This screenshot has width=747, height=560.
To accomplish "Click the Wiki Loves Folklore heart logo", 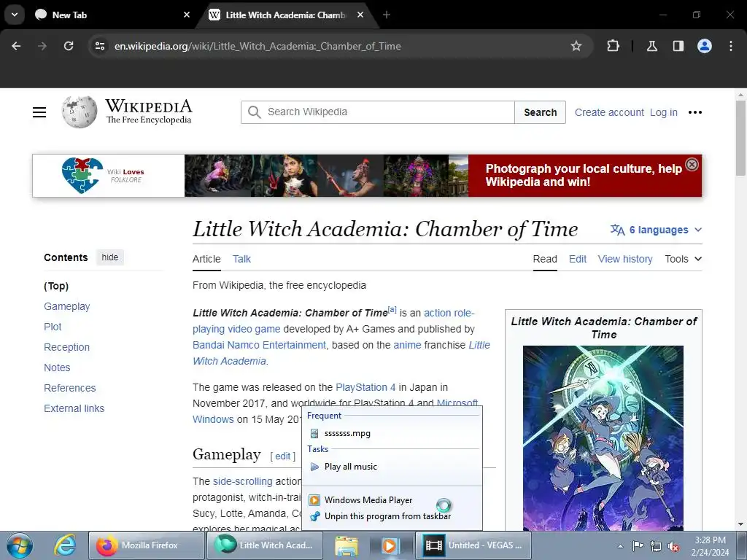I will 82,175.
